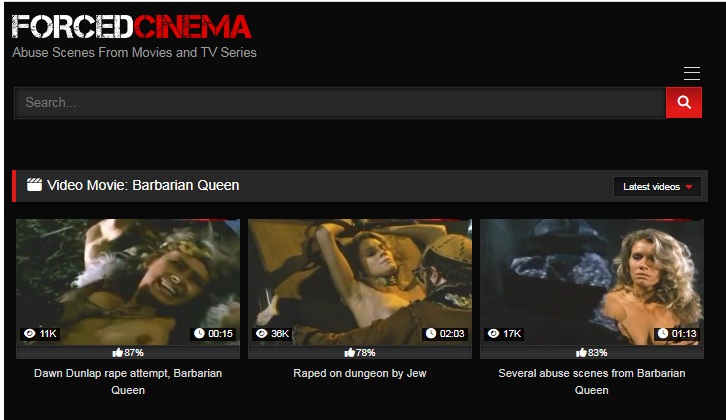The image size is (726, 420).
Task: Expand the Latest videos sort dropdown
Action: pyautogui.click(x=657, y=187)
